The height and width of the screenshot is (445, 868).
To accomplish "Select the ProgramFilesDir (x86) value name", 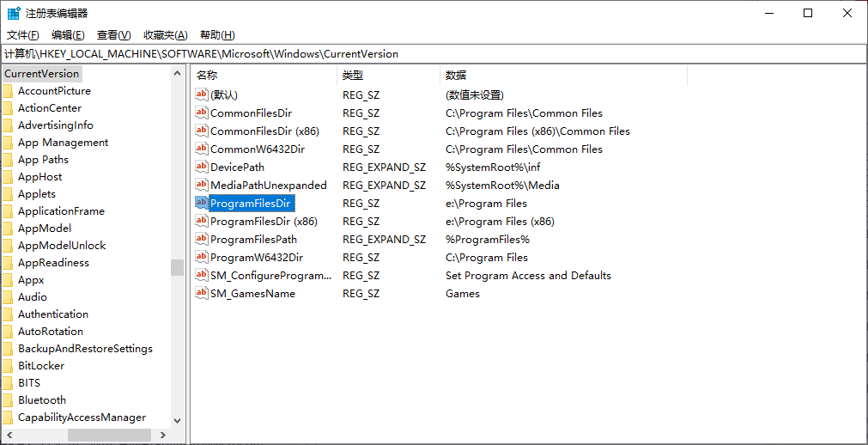I will (264, 221).
